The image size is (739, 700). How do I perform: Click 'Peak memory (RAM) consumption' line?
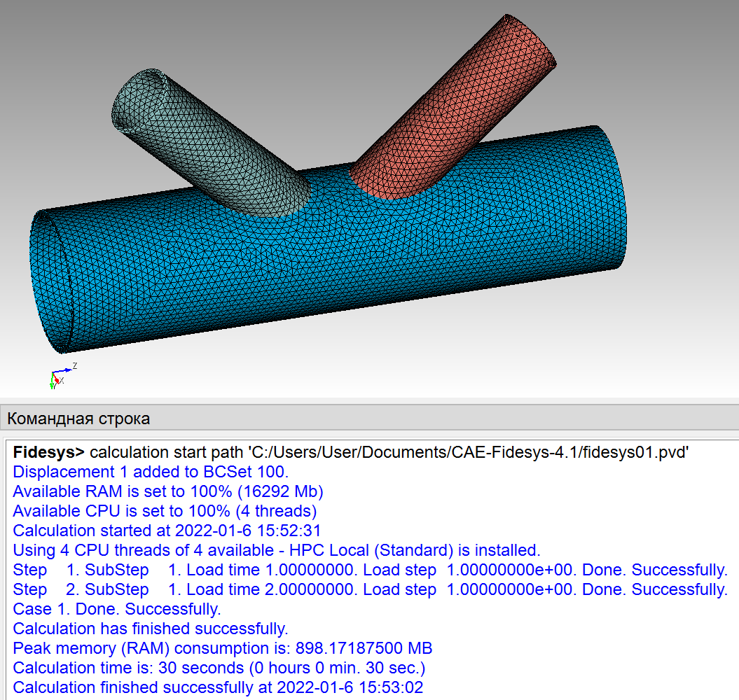click(223, 649)
